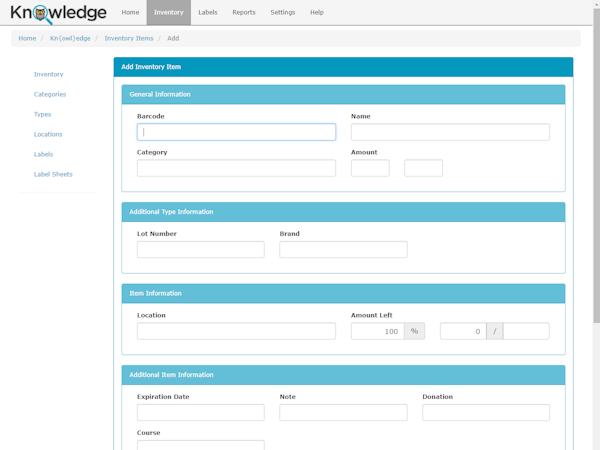Click into the Name field
600x450 pixels.
450,132
